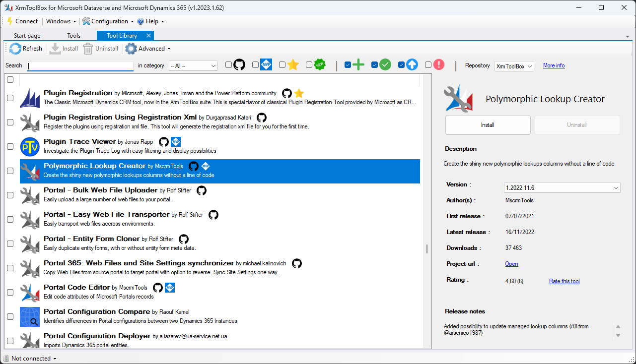Image resolution: width=636 pixels, height=364 pixels.
Task: Open the tab list arrow at right of tabs
Action: click(x=628, y=37)
